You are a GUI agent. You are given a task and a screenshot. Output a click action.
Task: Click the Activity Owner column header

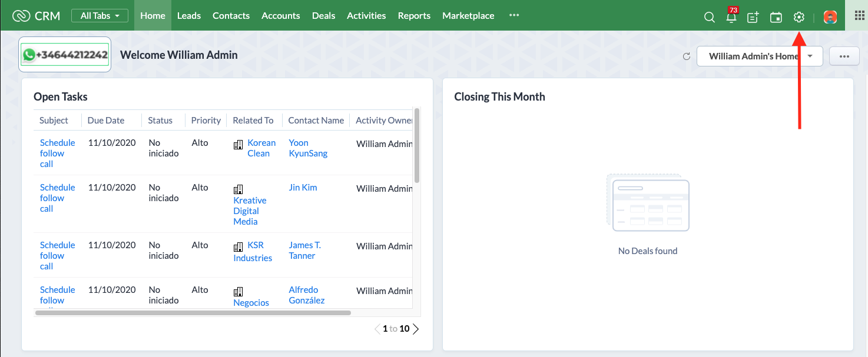click(x=384, y=121)
